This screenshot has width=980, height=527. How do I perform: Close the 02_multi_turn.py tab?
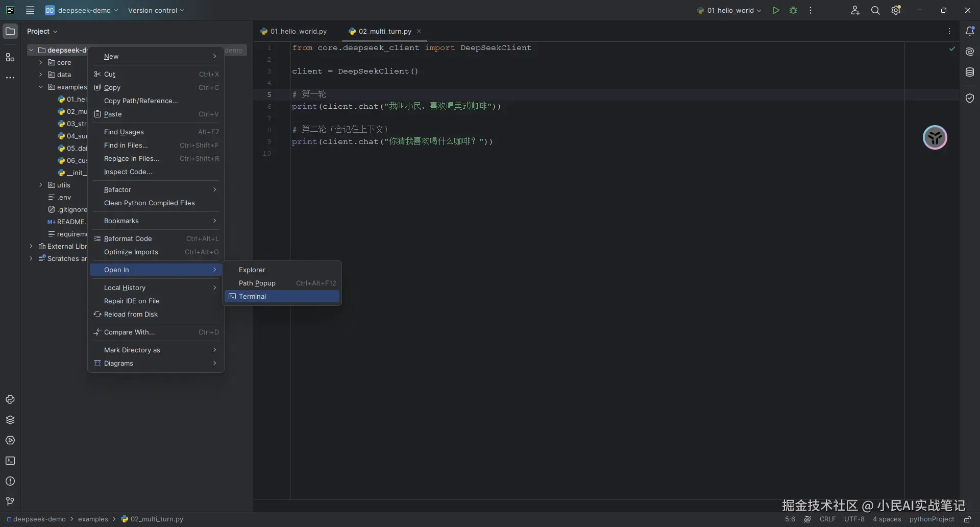419,31
